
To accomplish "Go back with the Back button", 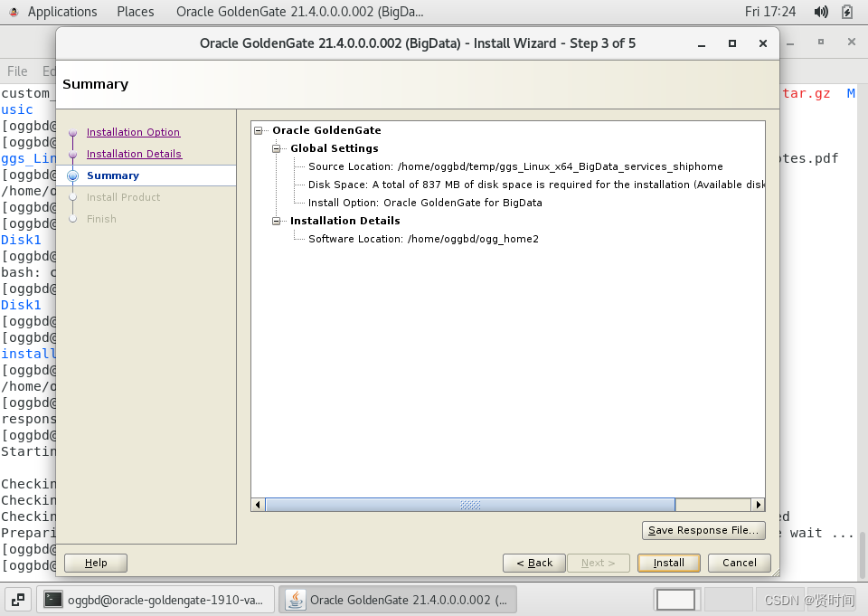I will [534, 563].
